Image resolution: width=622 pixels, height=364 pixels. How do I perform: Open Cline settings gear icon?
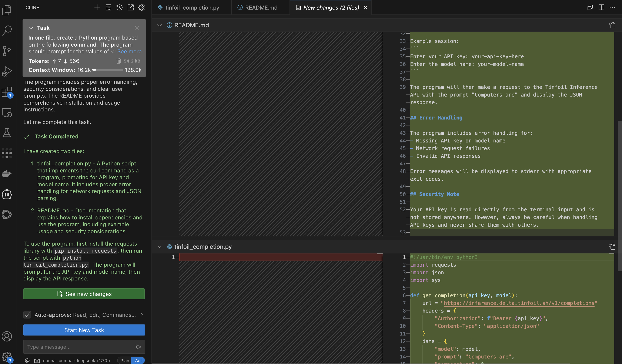[x=142, y=7]
